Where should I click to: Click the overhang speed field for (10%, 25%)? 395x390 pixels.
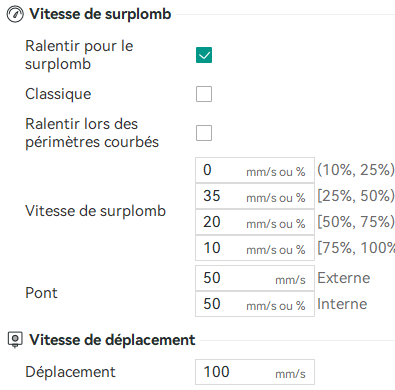pos(255,170)
